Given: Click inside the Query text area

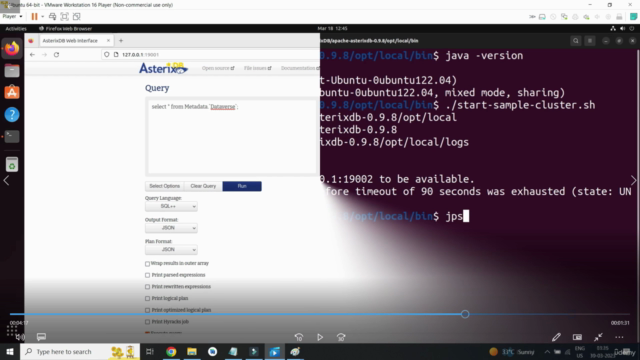Looking at the screenshot, I should pyautogui.click(x=232, y=137).
